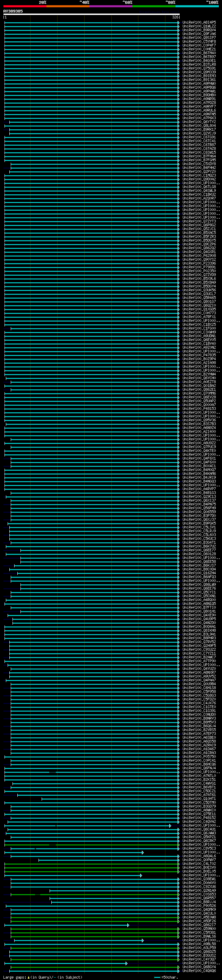222x980 pixels.
Task: Select hit label UniRef100_C5LSV1
Action: (x=199, y=527)
